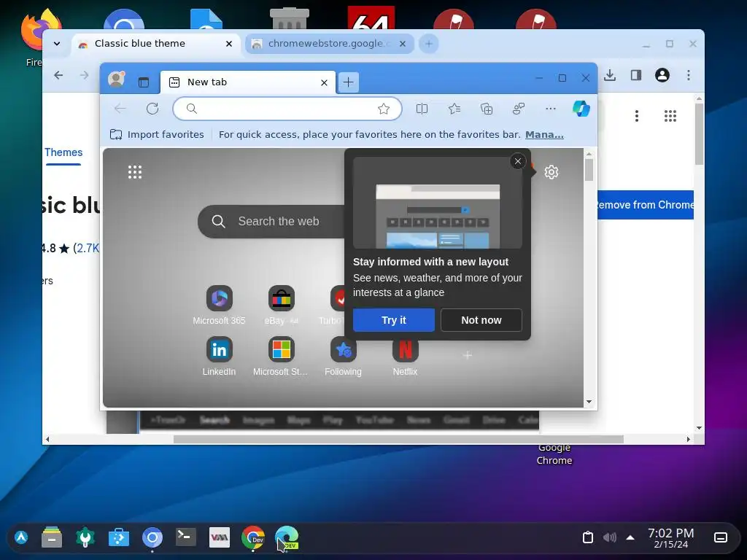This screenshot has height=560, width=747.
Task: Open Chrome Dev from taskbar
Action: click(x=253, y=537)
